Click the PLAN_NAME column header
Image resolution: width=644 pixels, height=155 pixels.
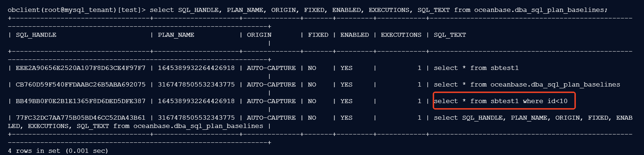pyautogui.click(x=176, y=35)
